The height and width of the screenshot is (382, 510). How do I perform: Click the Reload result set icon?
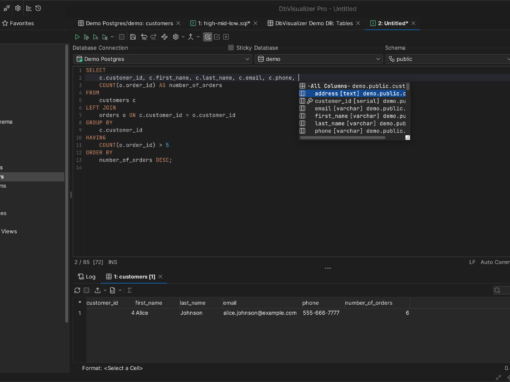pos(77,290)
